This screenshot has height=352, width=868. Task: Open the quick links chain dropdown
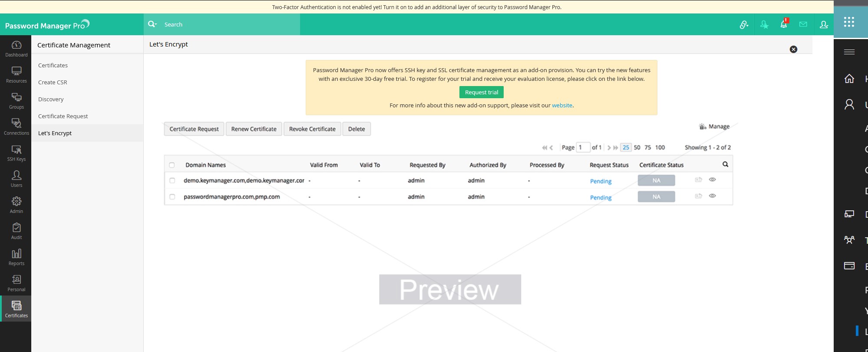click(x=744, y=25)
